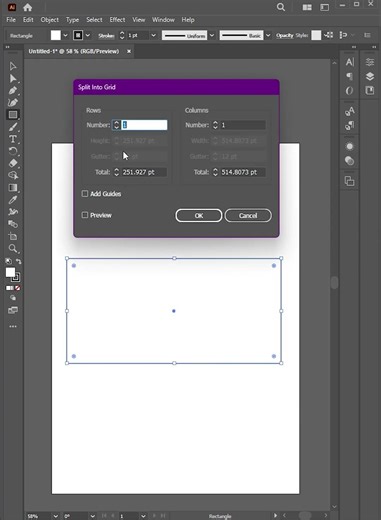Set fill to None in toolbar
Image resolution: width=381 pixels, height=520 pixels.
coord(18,288)
